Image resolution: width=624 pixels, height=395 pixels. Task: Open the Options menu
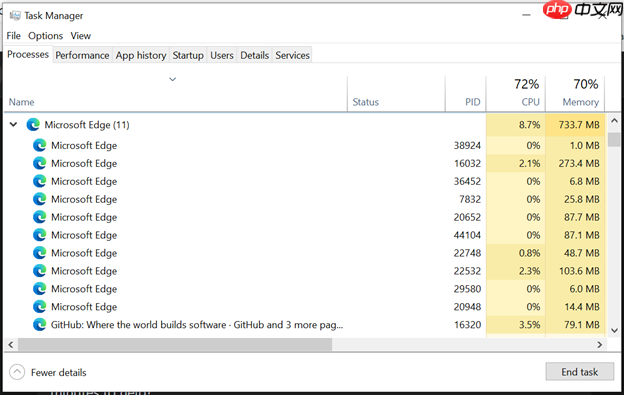(x=45, y=36)
